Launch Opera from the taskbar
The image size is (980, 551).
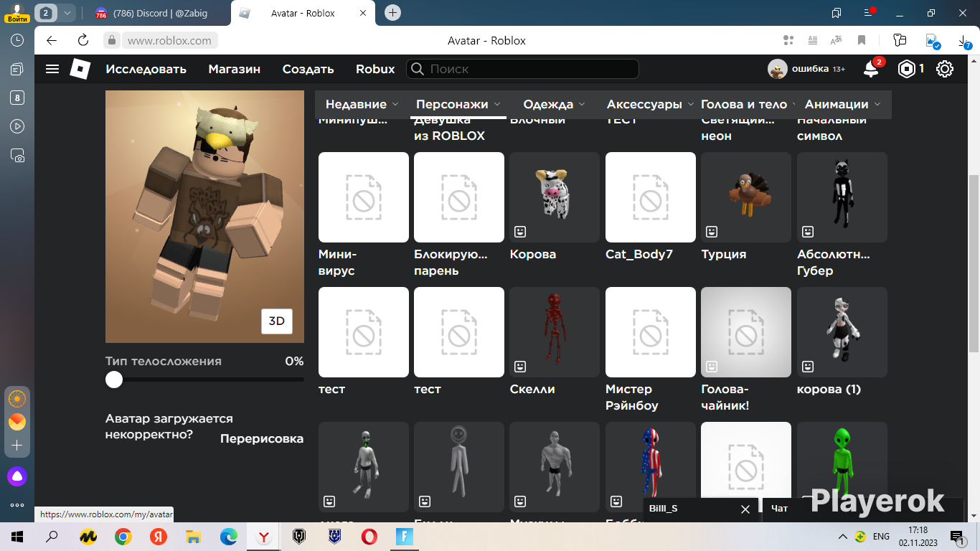(x=369, y=536)
